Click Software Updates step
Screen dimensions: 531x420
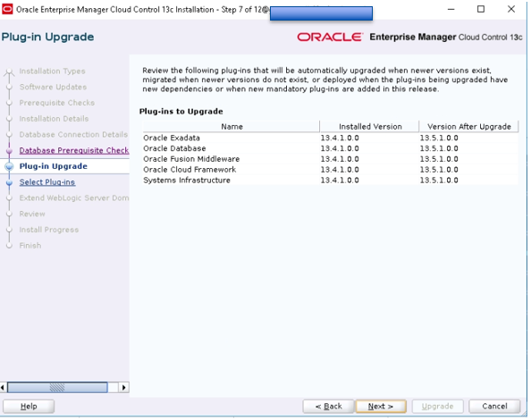point(53,87)
